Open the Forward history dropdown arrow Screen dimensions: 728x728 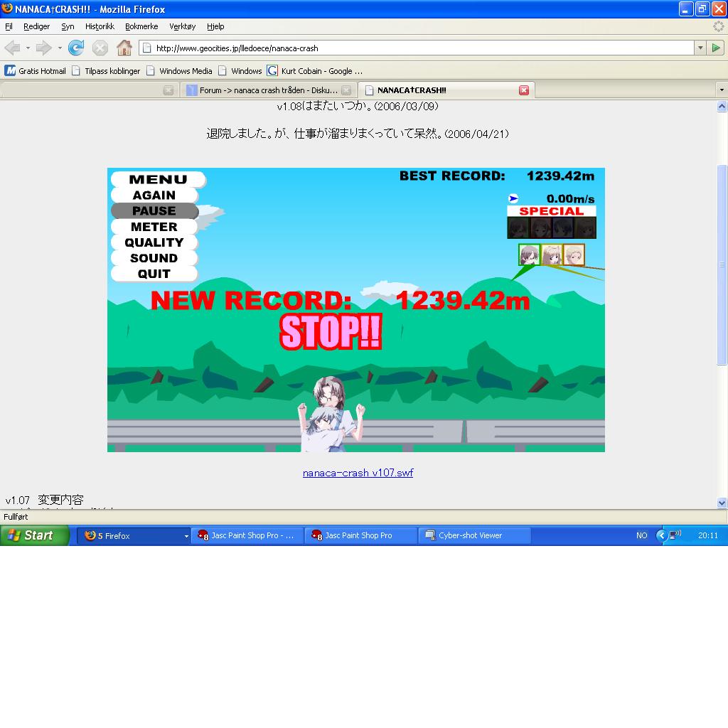click(60, 48)
